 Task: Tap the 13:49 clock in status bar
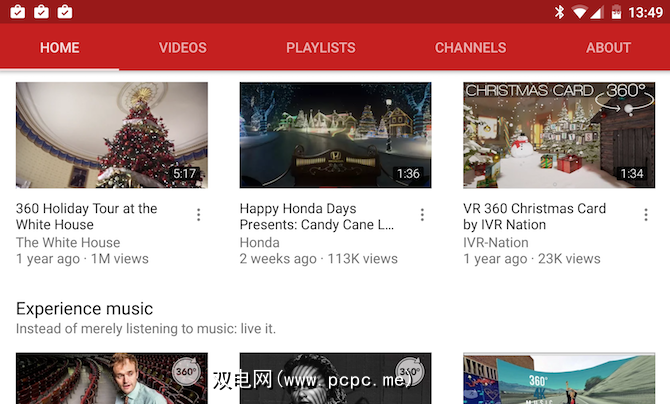[x=645, y=12]
